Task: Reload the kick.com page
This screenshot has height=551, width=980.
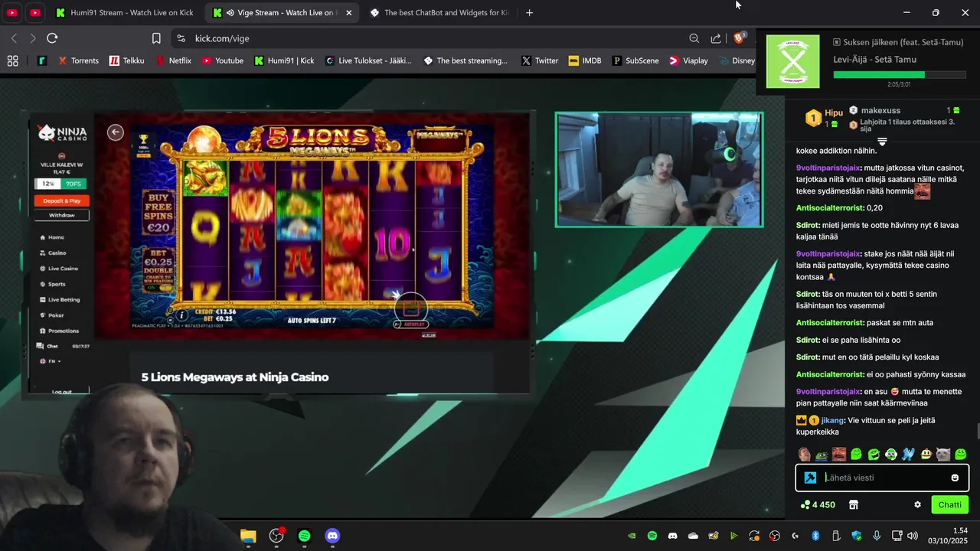Action: (x=52, y=38)
